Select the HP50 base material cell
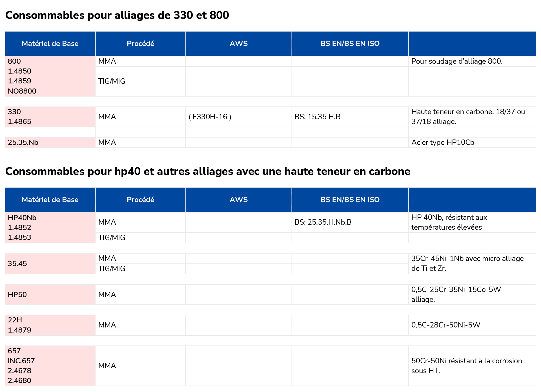 (x=50, y=295)
